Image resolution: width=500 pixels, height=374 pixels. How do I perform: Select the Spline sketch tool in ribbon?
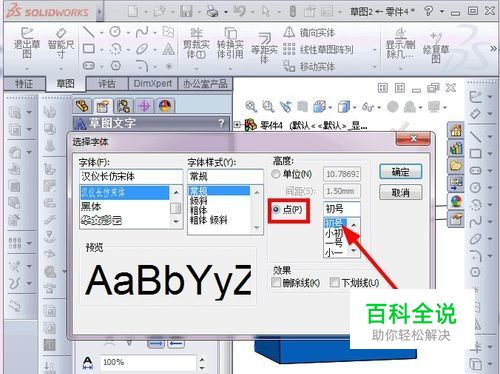pyautogui.click(x=142, y=32)
